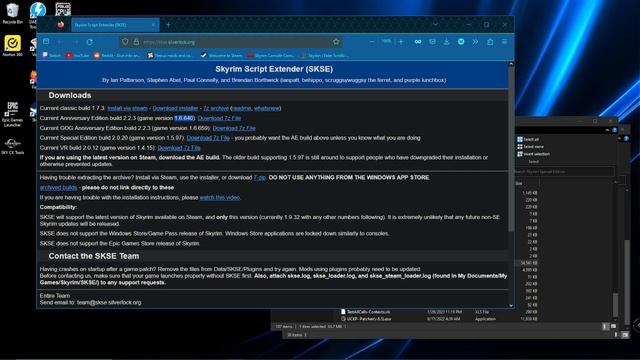Reload the page in the Firefox toolbar
Screen dimensions: 640x360
pyautogui.click(x=89, y=42)
